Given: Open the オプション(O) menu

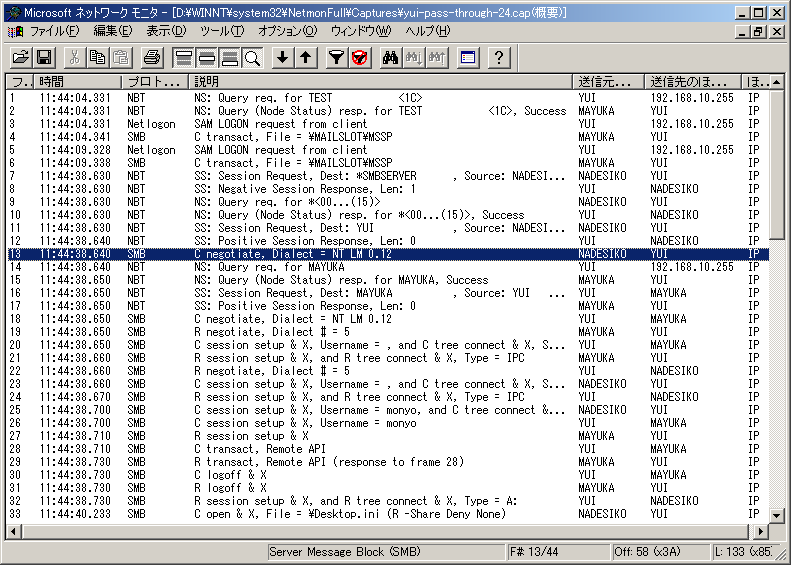Looking at the screenshot, I should [288, 31].
